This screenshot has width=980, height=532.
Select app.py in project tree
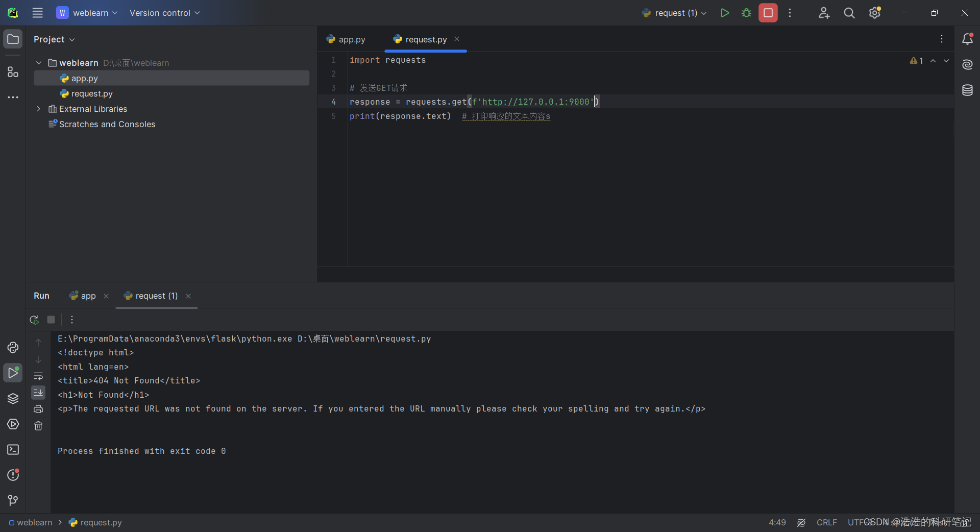[171, 78]
